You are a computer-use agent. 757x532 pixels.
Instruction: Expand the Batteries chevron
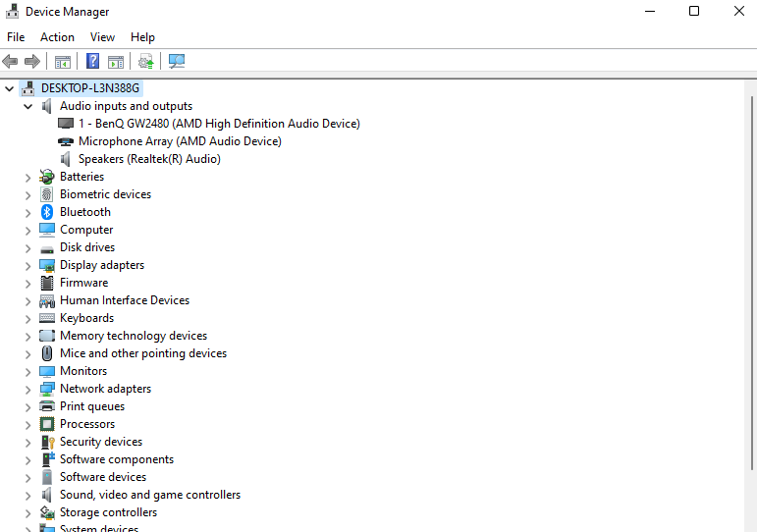28,178
